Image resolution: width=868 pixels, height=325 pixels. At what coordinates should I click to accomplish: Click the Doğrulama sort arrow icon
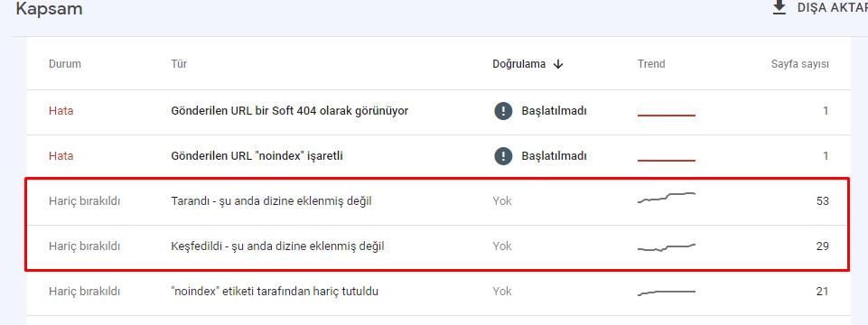(558, 64)
